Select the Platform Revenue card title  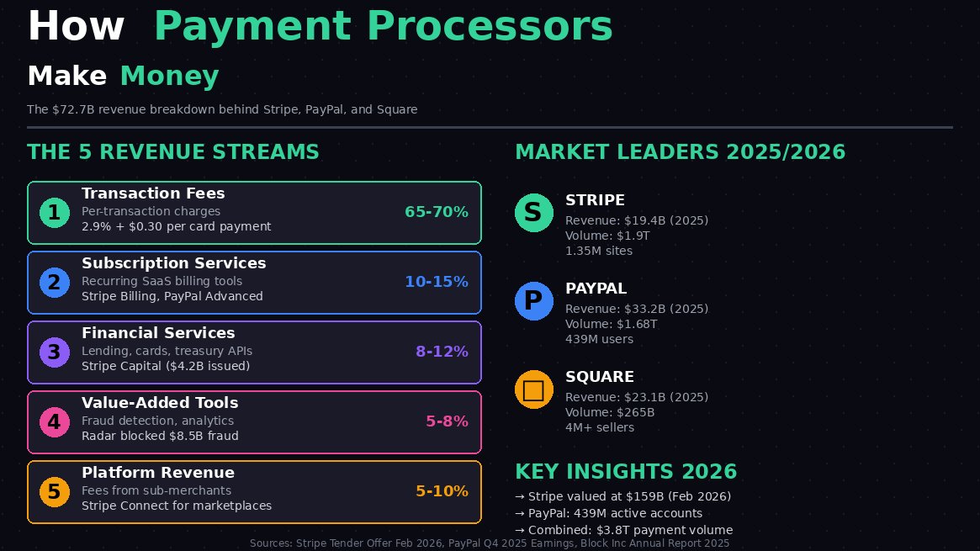pyautogui.click(x=158, y=473)
